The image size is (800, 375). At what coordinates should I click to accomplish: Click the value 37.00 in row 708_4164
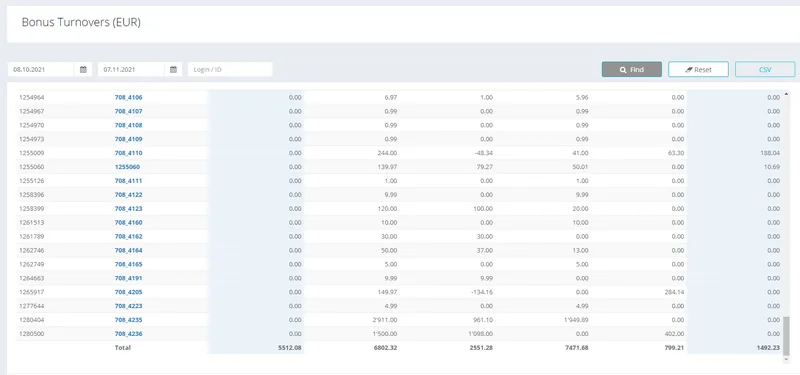486,251
